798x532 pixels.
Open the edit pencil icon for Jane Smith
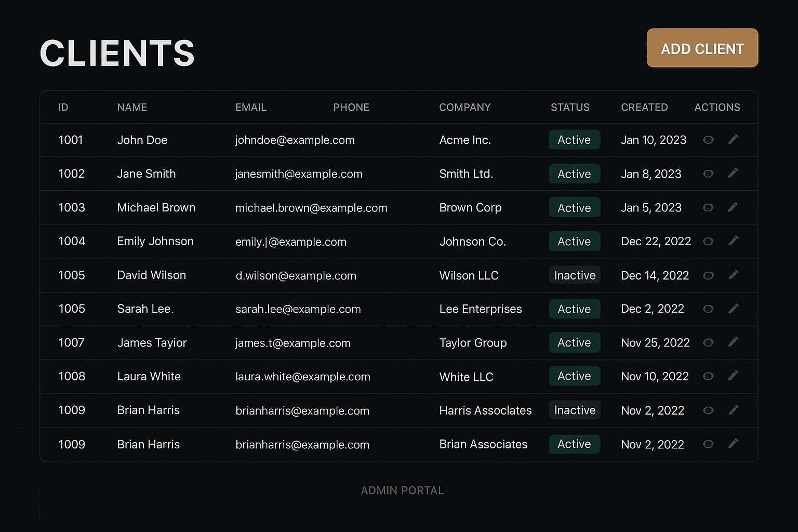733,174
